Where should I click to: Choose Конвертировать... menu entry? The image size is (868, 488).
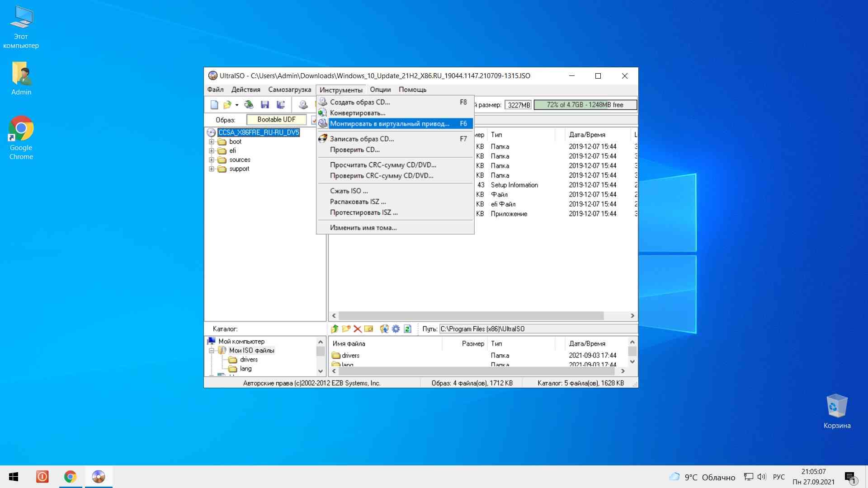click(x=395, y=113)
